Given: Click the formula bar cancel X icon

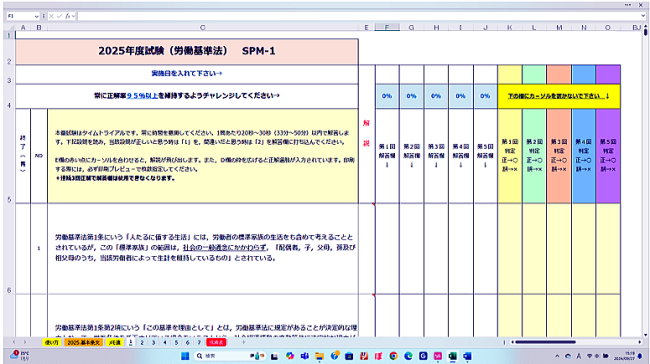Looking at the screenshot, I should coord(51,16).
